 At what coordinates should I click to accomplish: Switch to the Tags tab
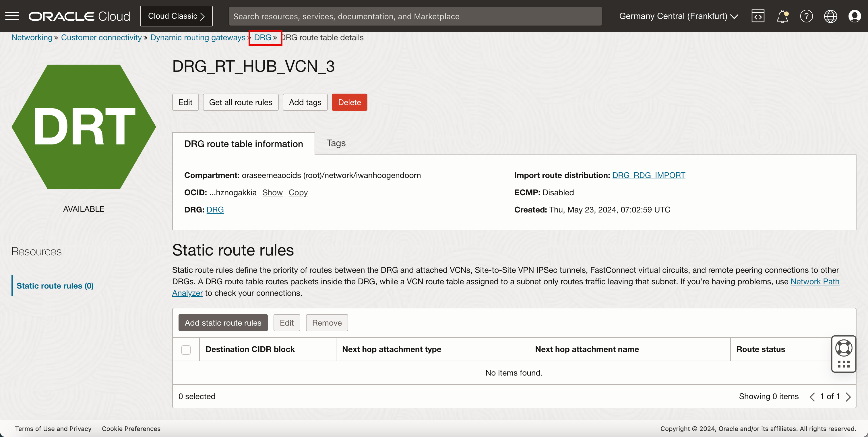coord(335,143)
